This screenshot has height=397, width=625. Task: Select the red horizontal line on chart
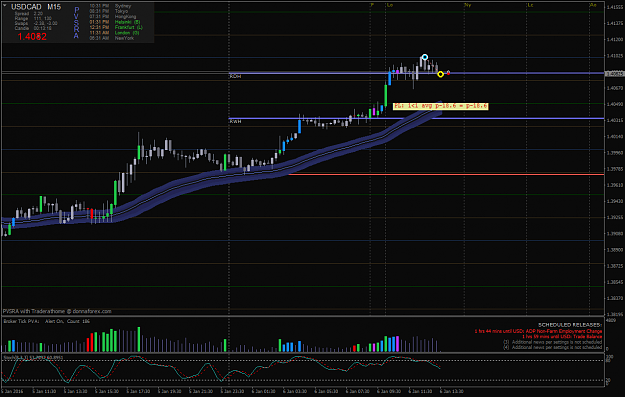[x=446, y=174]
